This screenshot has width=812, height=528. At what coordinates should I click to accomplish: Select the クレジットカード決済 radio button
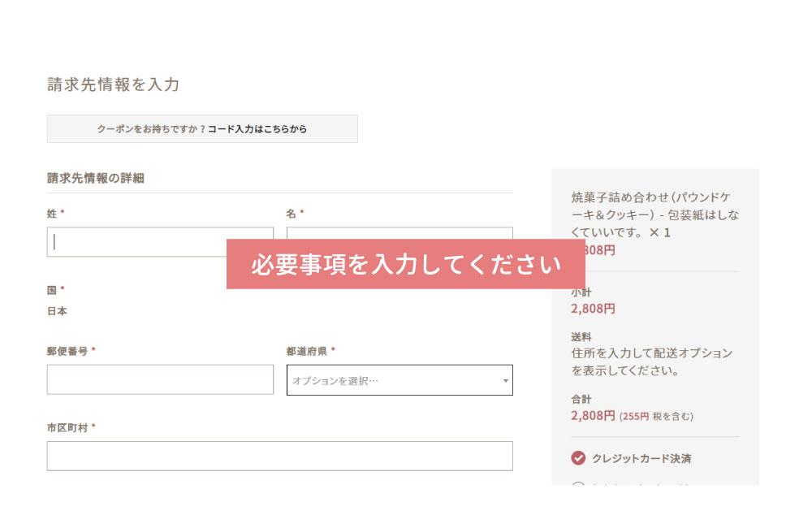[x=578, y=458]
